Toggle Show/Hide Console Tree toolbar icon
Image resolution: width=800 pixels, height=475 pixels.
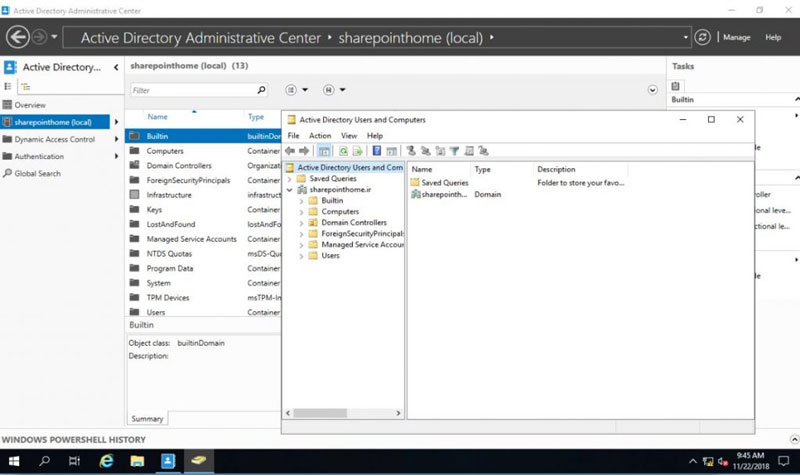point(324,151)
